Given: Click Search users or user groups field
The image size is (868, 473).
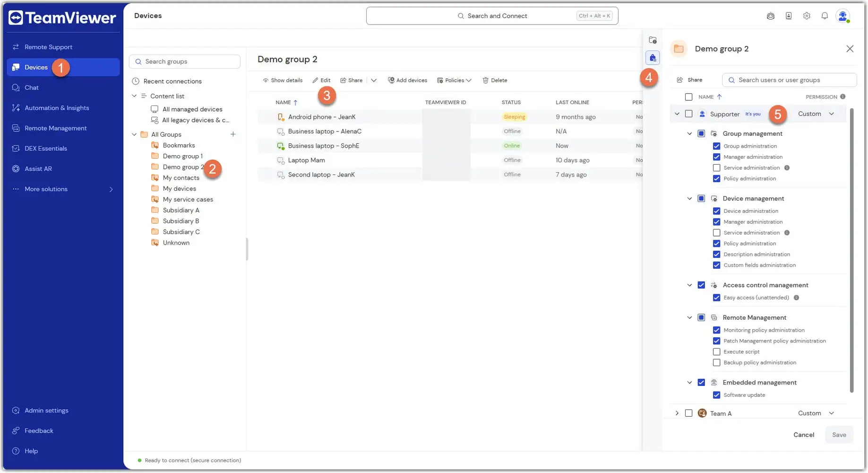Looking at the screenshot, I should tap(789, 80).
